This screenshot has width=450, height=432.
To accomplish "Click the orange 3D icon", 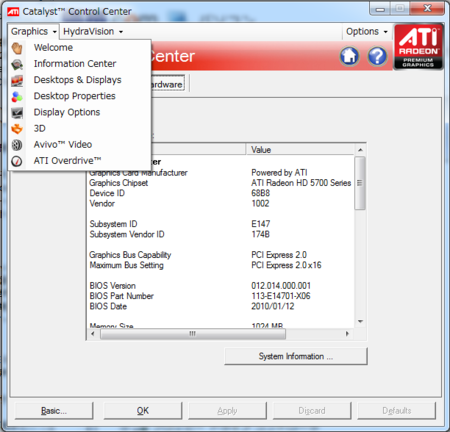I will (17, 129).
